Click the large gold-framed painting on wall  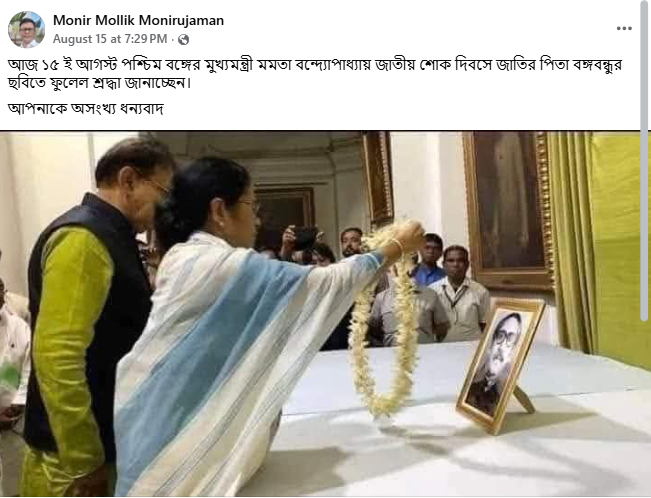coord(509,210)
